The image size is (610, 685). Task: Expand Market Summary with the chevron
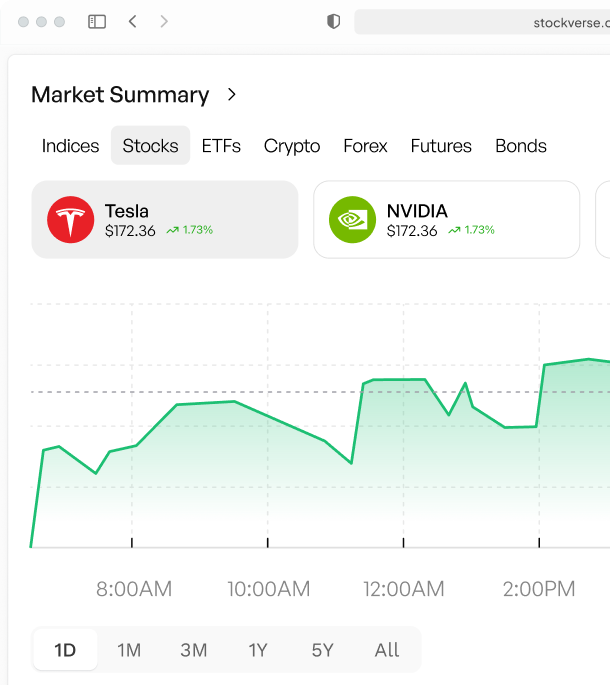[232, 94]
